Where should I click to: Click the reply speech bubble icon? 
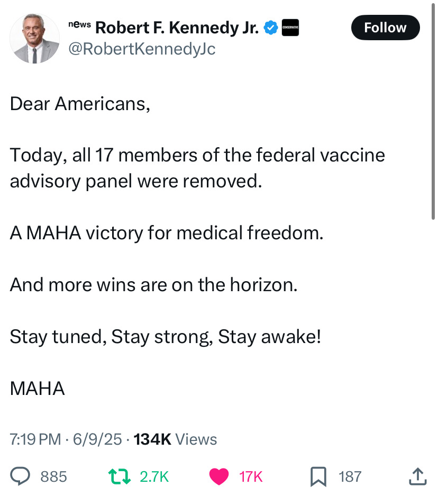[x=20, y=476]
